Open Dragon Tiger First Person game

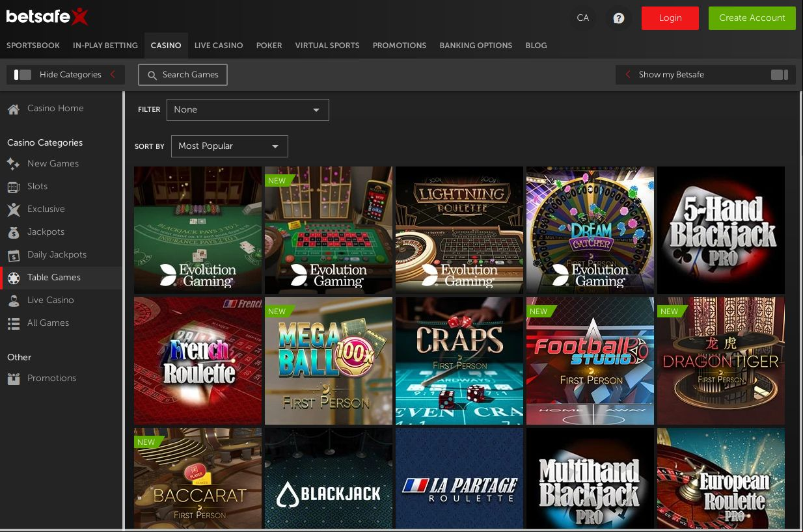click(x=721, y=361)
